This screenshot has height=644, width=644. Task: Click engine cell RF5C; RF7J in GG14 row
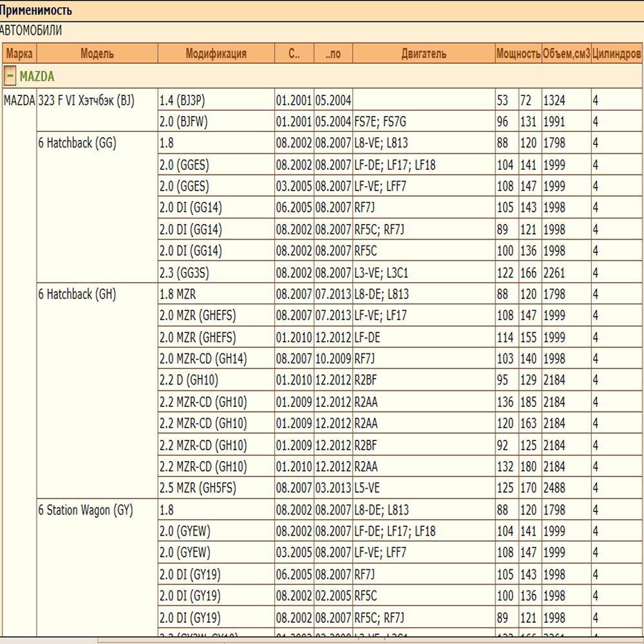pyautogui.click(x=424, y=229)
